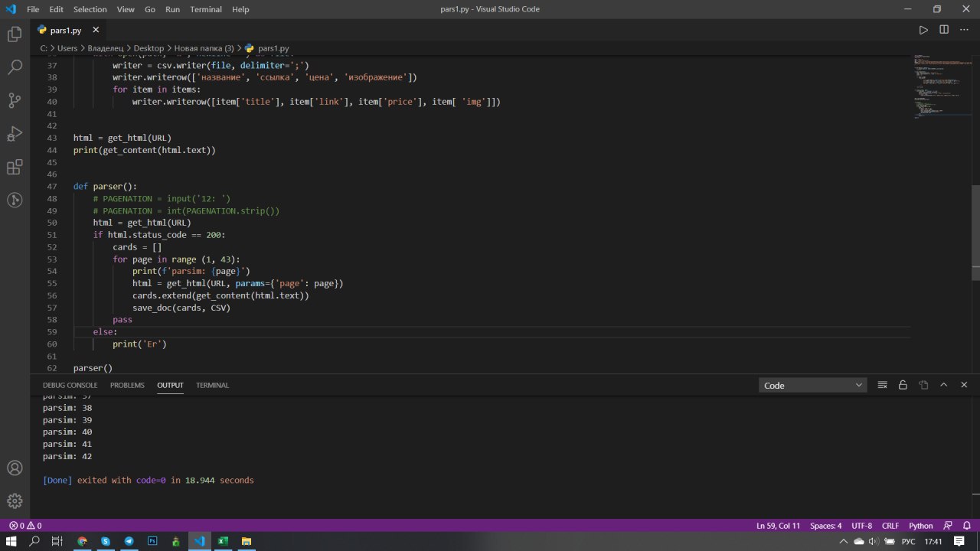Viewport: 980px width, 551px height.
Task: Click the Новая папка (3) breadcrumb
Action: coord(204,48)
